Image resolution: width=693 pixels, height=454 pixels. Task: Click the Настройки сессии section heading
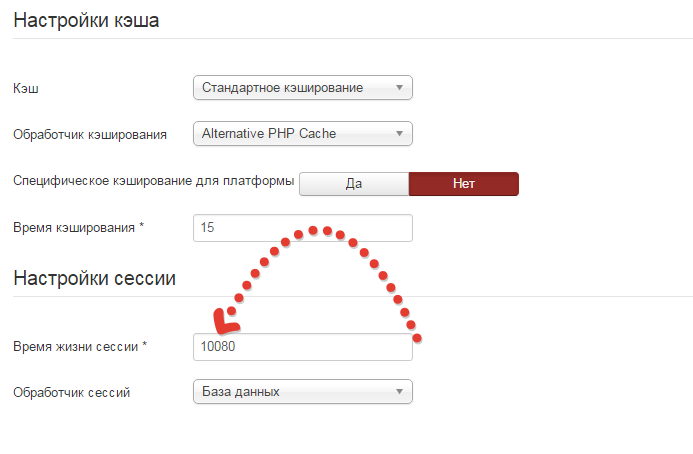pos(94,278)
